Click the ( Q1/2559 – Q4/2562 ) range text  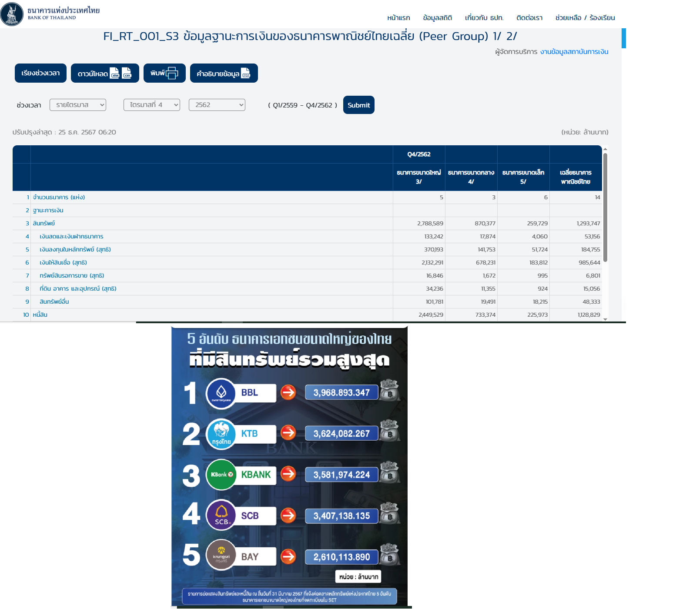(x=303, y=105)
